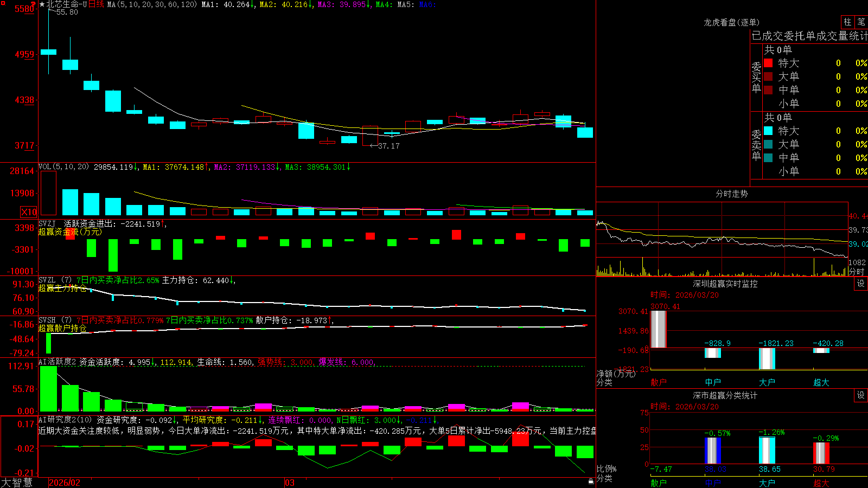
Task: Click the AI研究度2(10) indicator label
Action: pyautogui.click(x=65, y=420)
